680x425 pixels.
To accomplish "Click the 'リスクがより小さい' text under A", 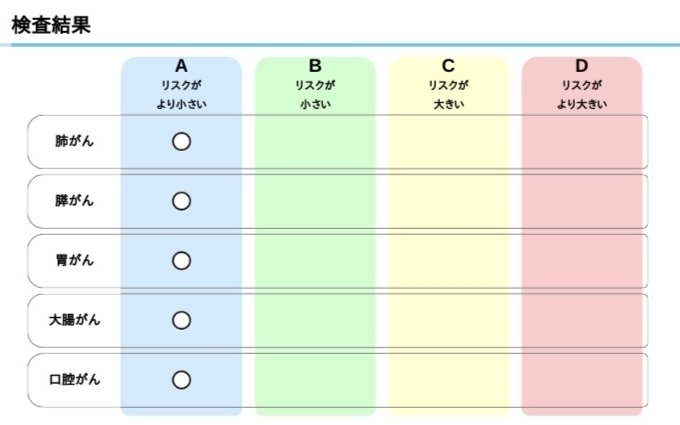I will [181, 94].
